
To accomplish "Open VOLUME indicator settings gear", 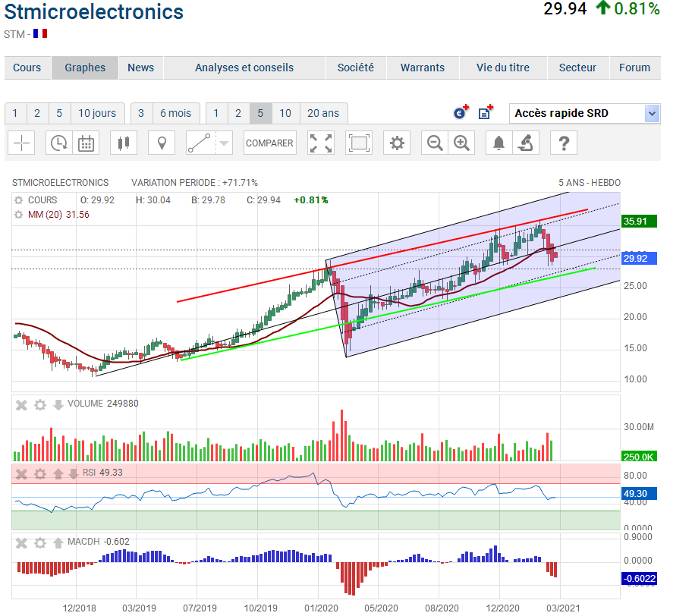I will coord(40,404).
